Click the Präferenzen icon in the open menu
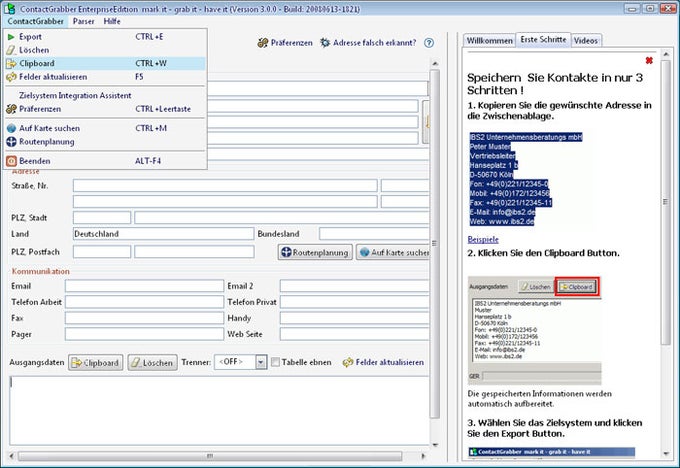This screenshot has height=468, width=680. (11, 109)
